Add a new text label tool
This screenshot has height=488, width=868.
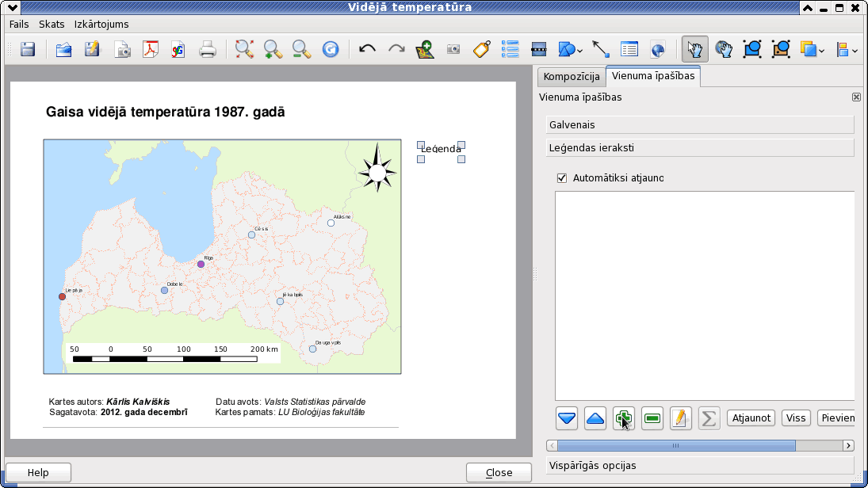tap(482, 49)
